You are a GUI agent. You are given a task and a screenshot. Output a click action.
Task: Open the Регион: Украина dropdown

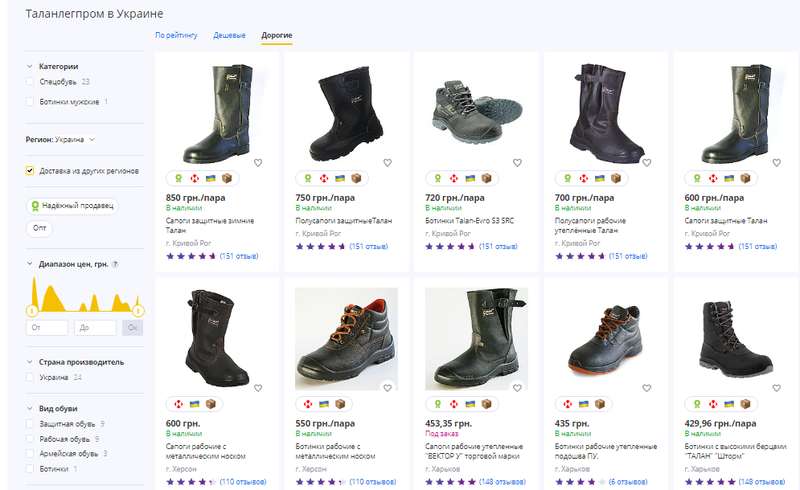(x=60, y=140)
